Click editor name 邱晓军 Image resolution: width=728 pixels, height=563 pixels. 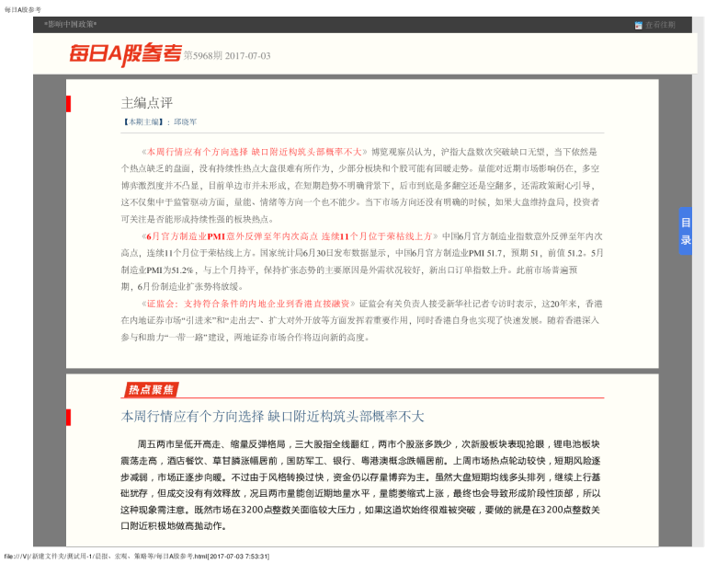click(185, 121)
